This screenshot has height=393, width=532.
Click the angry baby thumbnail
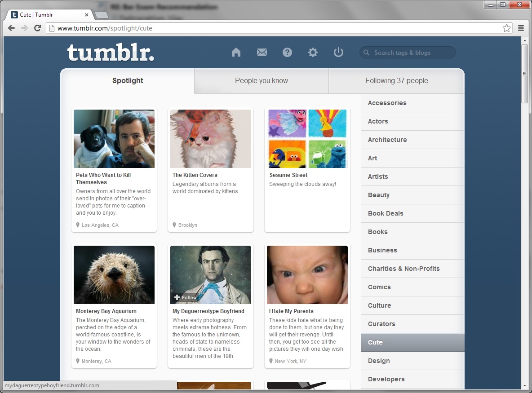click(307, 275)
